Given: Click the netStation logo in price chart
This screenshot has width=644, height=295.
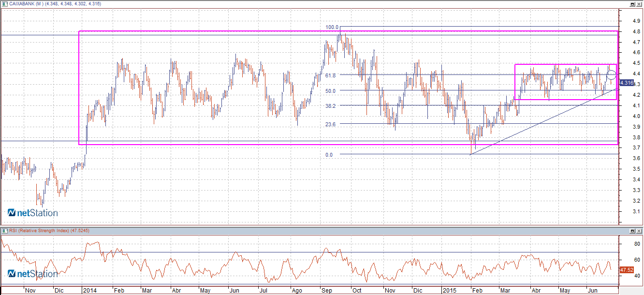Looking at the screenshot, I should (x=32, y=213).
